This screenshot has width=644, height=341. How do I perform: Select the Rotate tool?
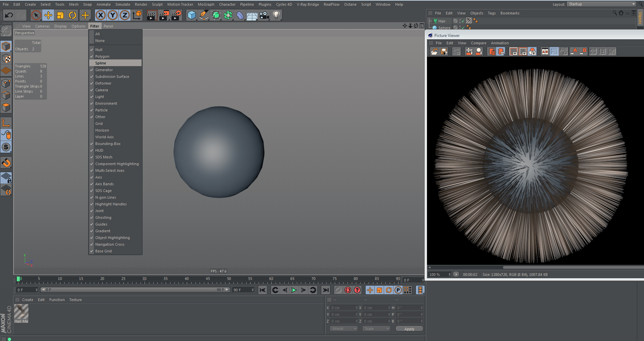(x=72, y=15)
